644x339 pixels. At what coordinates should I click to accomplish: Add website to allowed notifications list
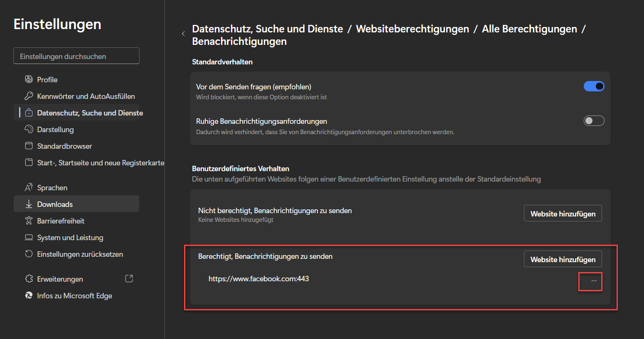(x=563, y=259)
